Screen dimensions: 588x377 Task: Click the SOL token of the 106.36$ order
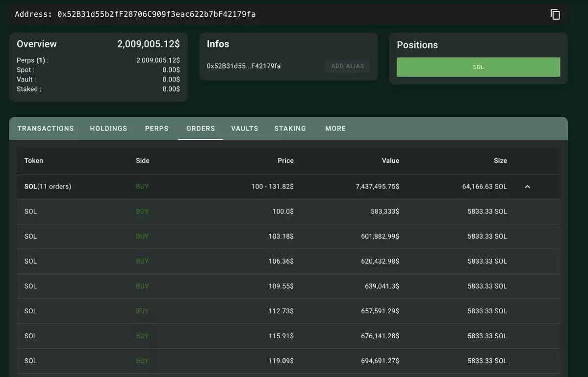(x=31, y=261)
